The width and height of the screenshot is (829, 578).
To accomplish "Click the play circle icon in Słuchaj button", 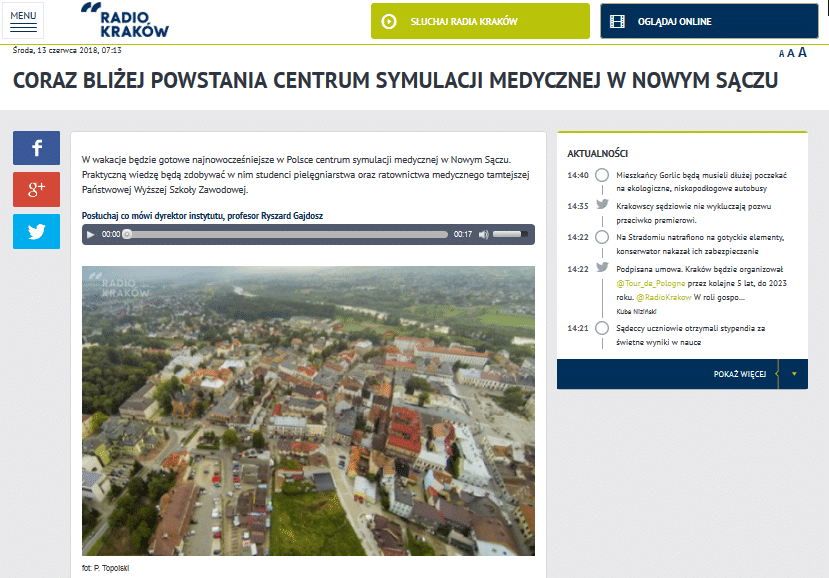I will tap(389, 21).
